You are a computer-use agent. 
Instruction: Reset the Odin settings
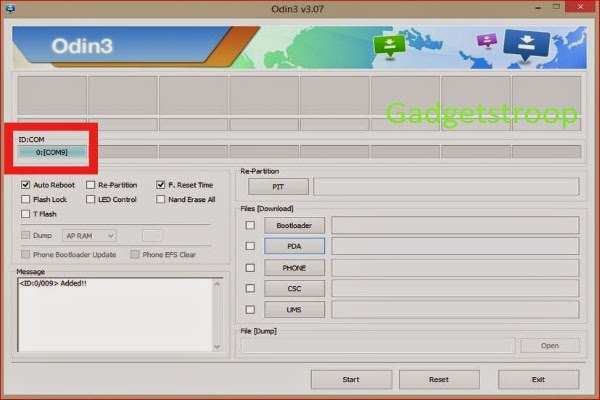pyautogui.click(x=439, y=379)
